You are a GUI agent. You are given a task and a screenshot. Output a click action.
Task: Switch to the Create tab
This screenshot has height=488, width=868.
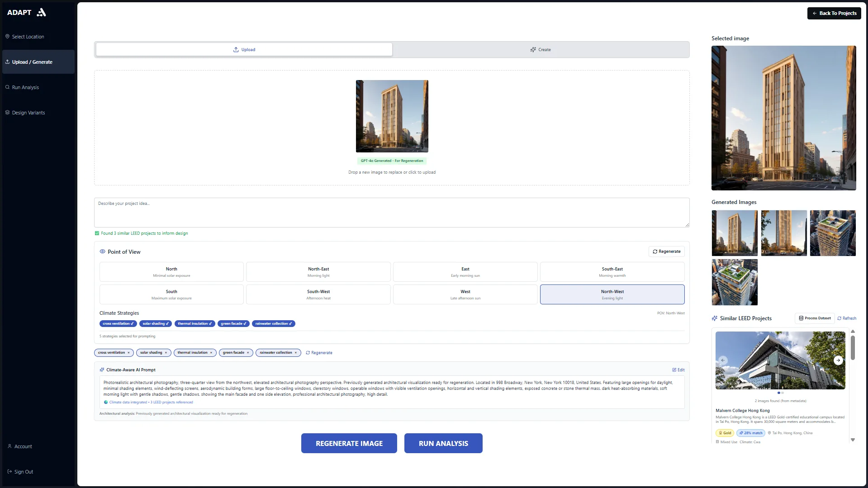point(541,50)
